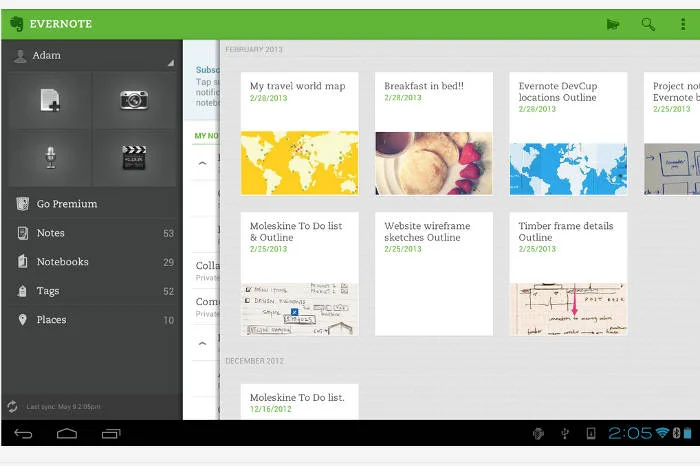This screenshot has width=700, height=466.
Task: Open the clapperboard video note icon
Action: pyautogui.click(x=134, y=157)
